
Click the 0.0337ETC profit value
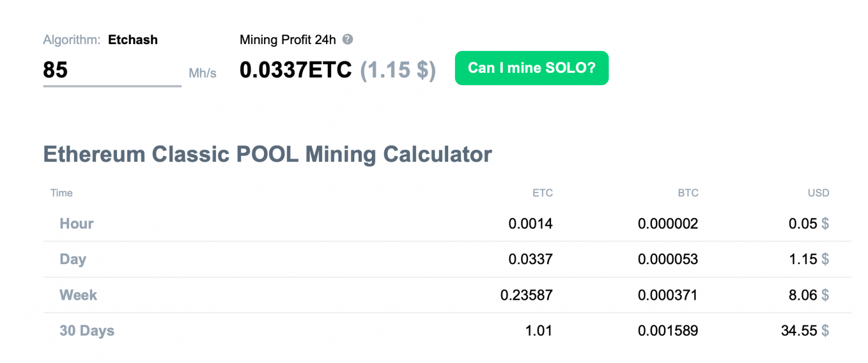point(296,69)
